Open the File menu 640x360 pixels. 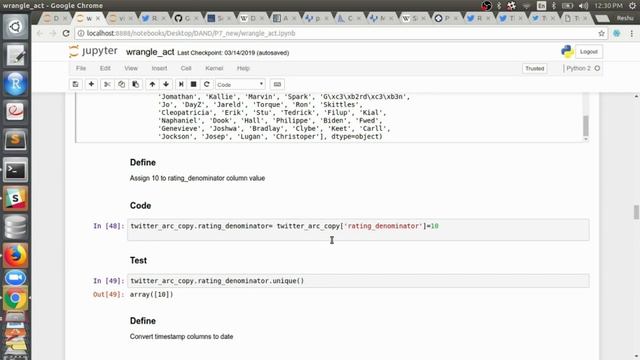point(81,68)
